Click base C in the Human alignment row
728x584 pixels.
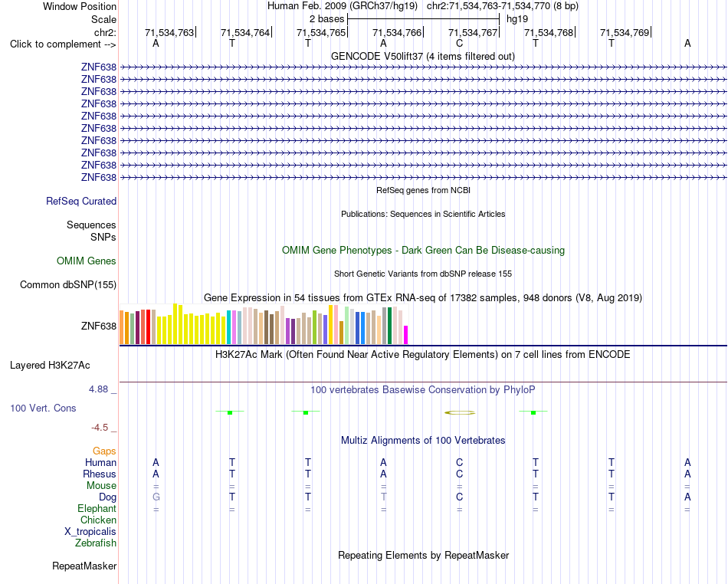[x=459, y=462]
